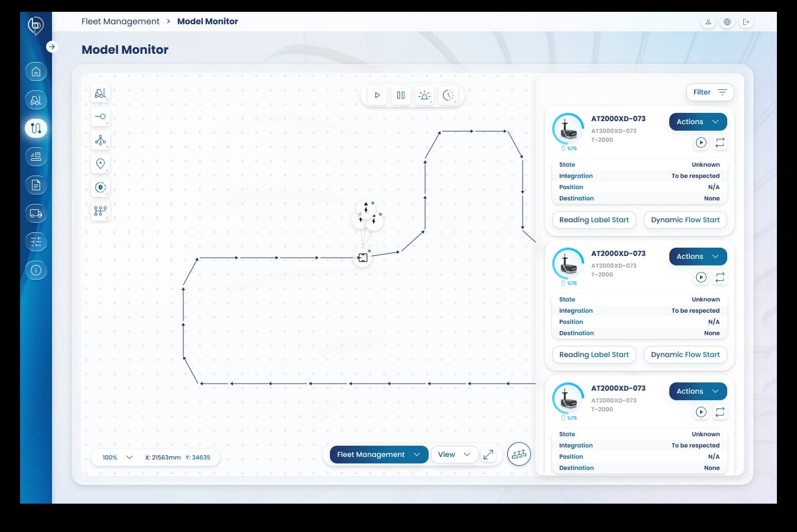Screen dimensions: 797x532
Task: Open the 100% zoom level dropdown
Action: (x=117, y=458)
